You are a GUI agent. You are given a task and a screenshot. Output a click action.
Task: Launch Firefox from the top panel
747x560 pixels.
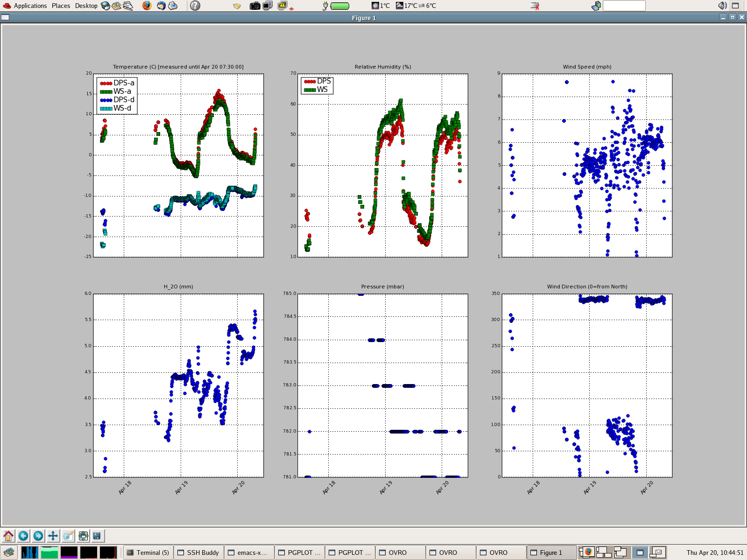[x=147, y=6]
